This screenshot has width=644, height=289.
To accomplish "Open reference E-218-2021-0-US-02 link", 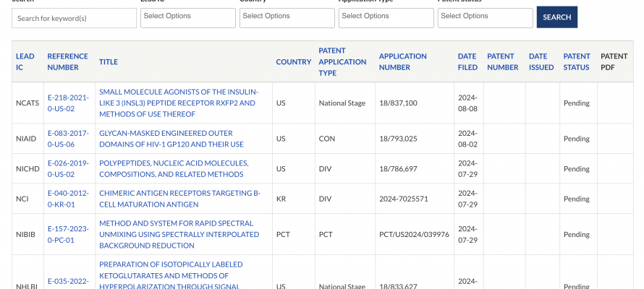I will (x=67, y=103).
